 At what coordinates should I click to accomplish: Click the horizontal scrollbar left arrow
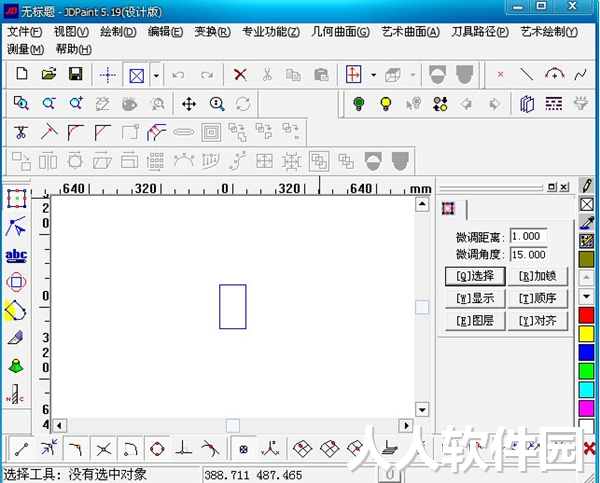click(59, 426)
